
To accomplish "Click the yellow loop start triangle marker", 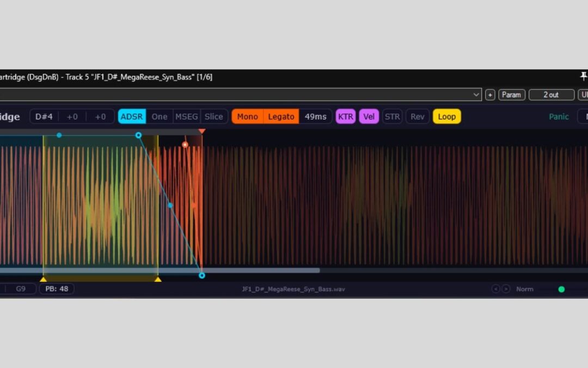I will (43, 279).
